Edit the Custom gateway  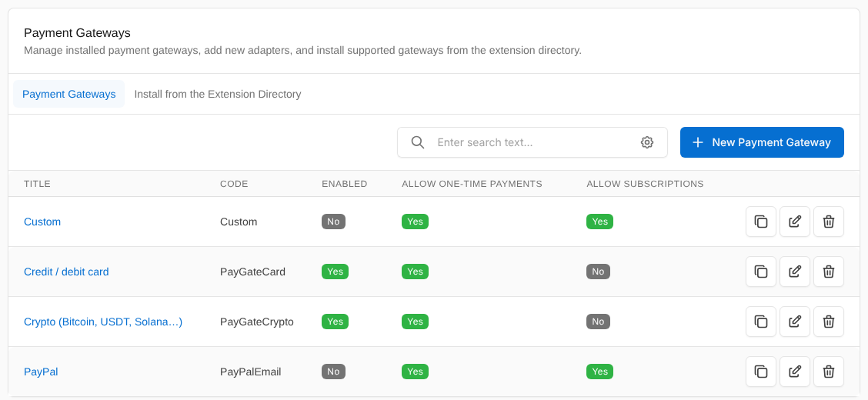[795, 222]
